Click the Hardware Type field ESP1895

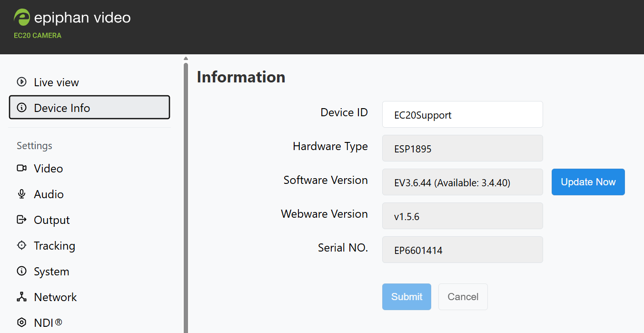[462, 148]
